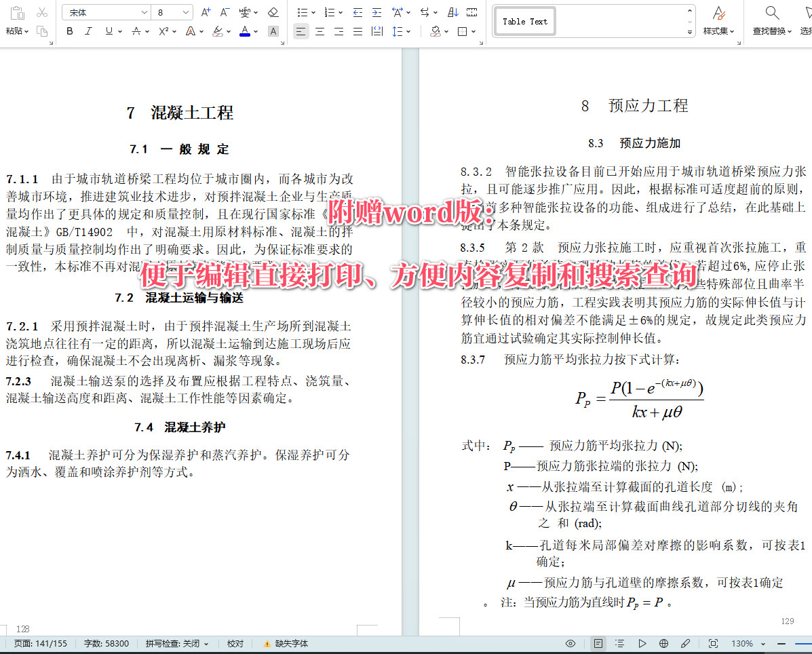This screenshot has width=812, height=654.
Task: Click the 缺失字体 missing fonts warning
Action: pyautogui.click(x=292, y=643)
